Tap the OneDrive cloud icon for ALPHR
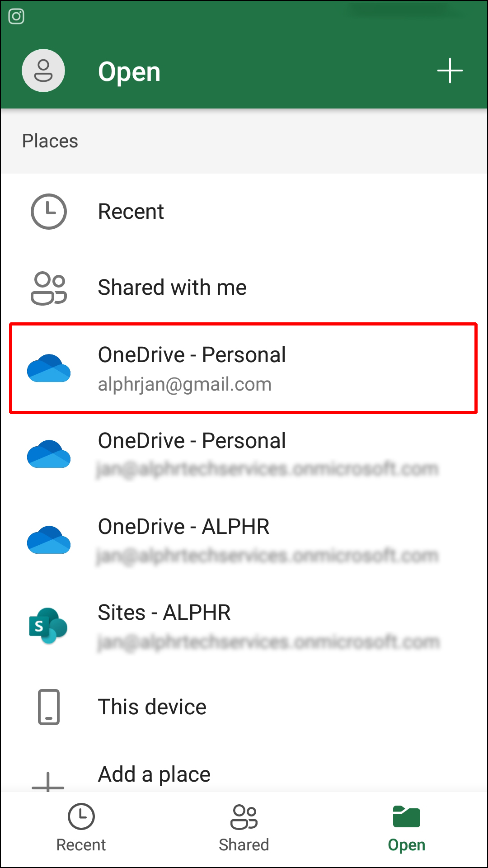The image size is (488, 868). click(49, 540)
